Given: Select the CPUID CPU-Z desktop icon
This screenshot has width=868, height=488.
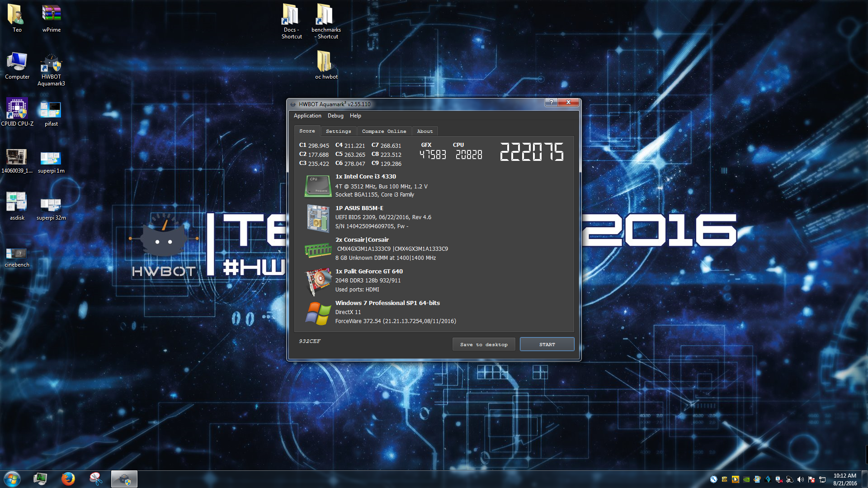Looking at the screenshot, I should click(x=17, y=112).
